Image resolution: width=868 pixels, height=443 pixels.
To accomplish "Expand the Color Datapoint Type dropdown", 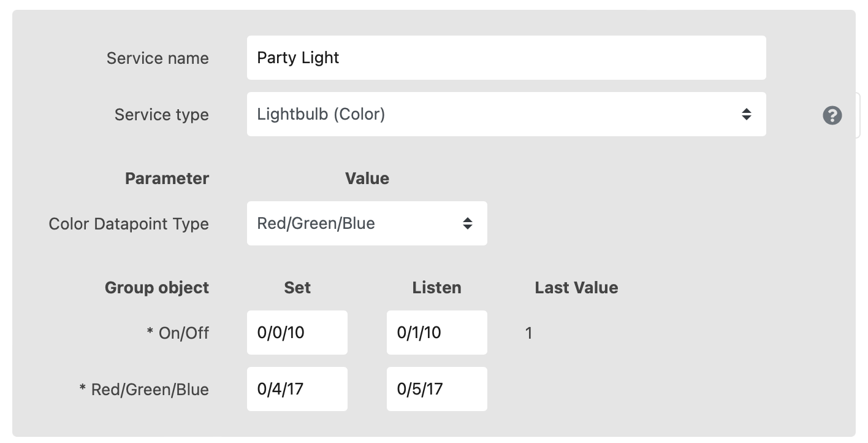I will (x=367, y=223).
